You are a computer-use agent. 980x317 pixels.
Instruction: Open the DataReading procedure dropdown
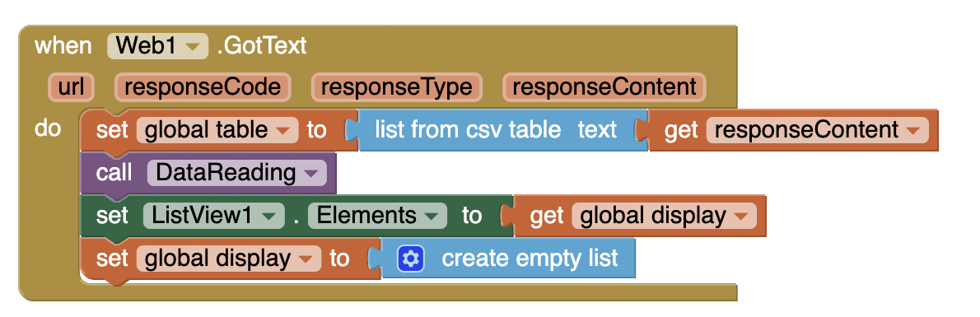237,173
